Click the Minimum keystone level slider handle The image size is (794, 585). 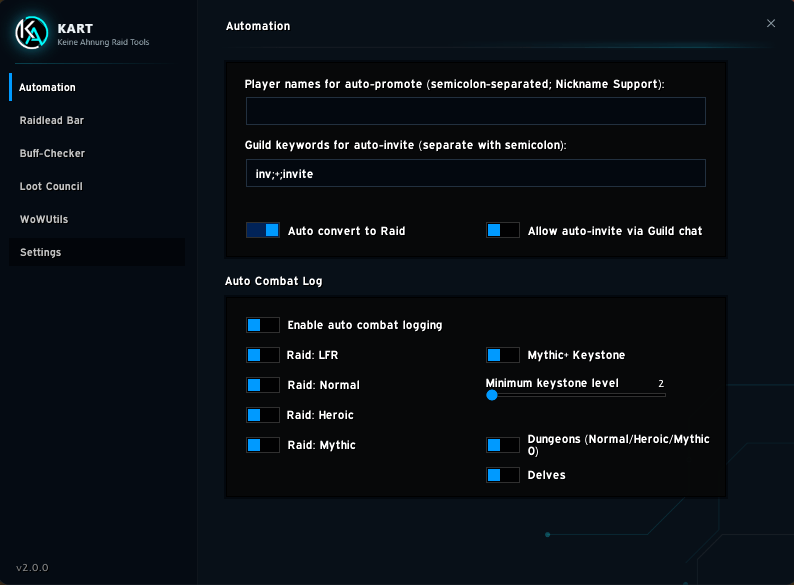[492, 395]
